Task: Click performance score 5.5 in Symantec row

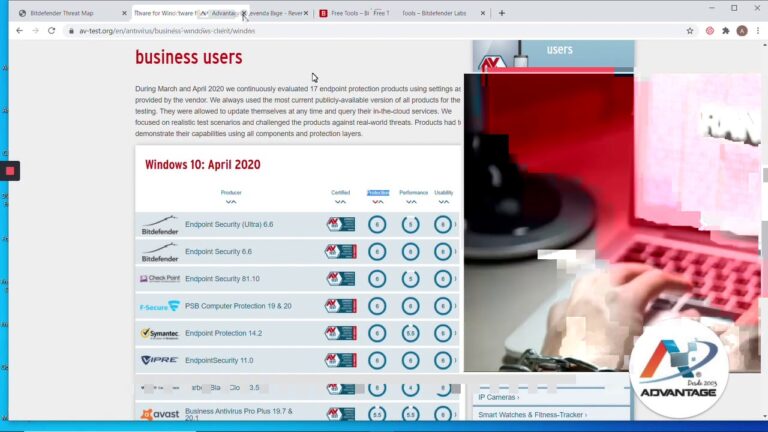Action: click(x=410, y=334)
